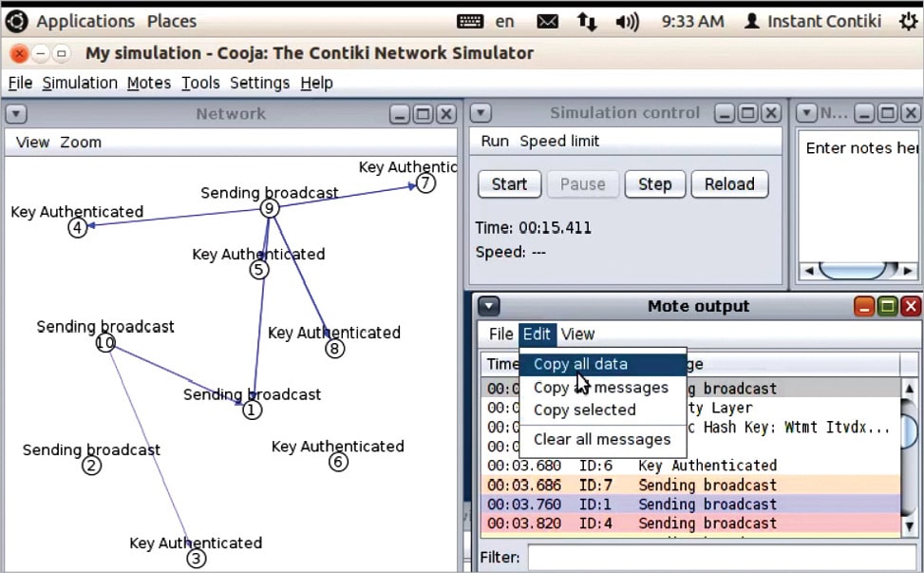The width and height of the screenshot is (924, 573).
Task: Maximize the Network panel
Action: (423, 114)
